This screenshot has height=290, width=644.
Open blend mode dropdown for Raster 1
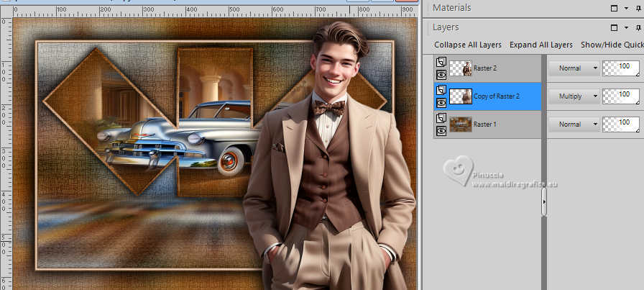(x=574, y=124)
